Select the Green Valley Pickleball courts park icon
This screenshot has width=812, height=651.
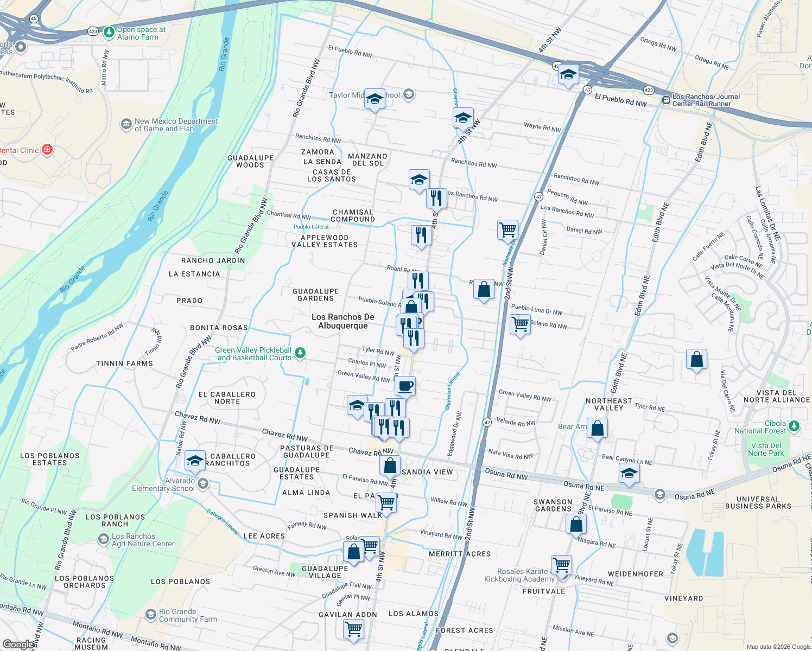300,353
